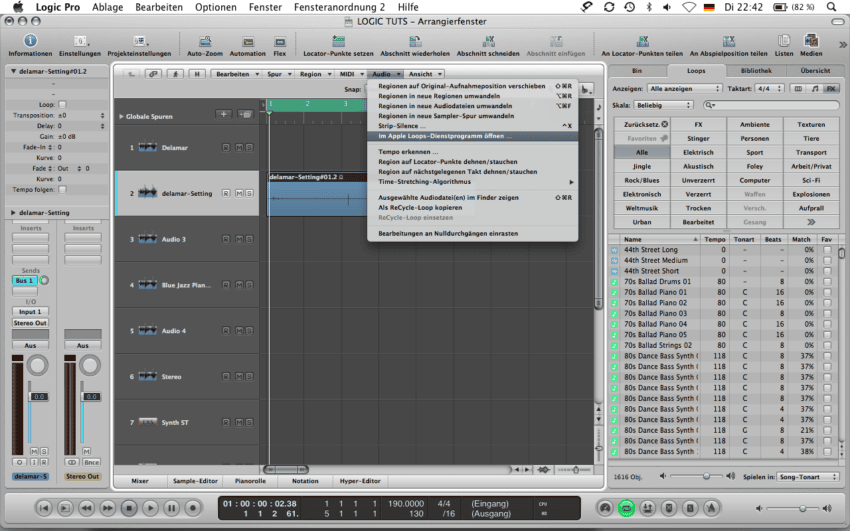This screenshot has width=850, height=531.
Task: Open the Medien panel icon
Action: point(811,41)
